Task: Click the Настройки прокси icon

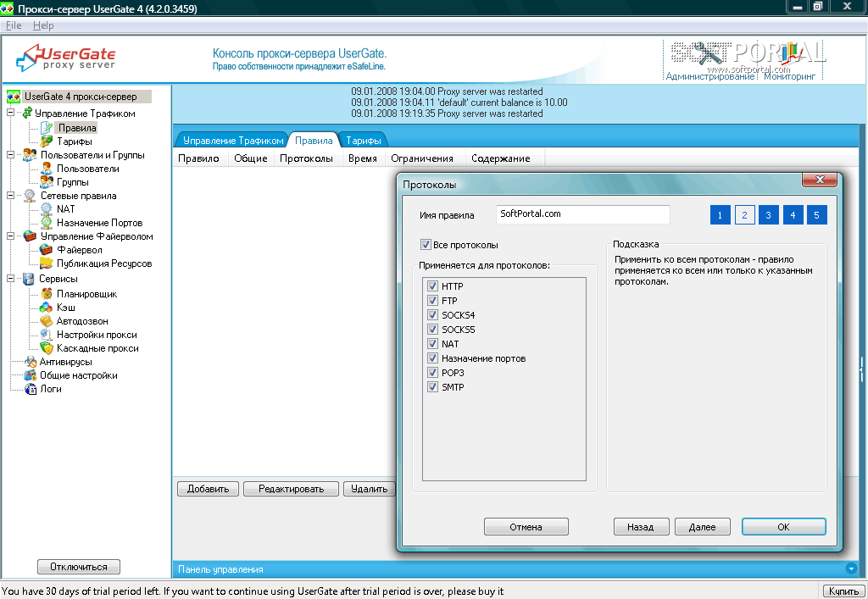Action: [x=47, y=335]
